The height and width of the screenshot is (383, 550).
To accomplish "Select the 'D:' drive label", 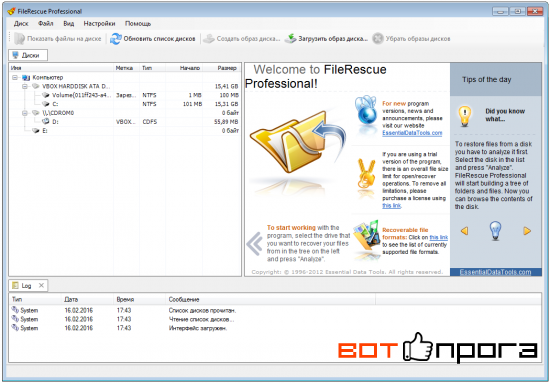I will pos(55,121).
